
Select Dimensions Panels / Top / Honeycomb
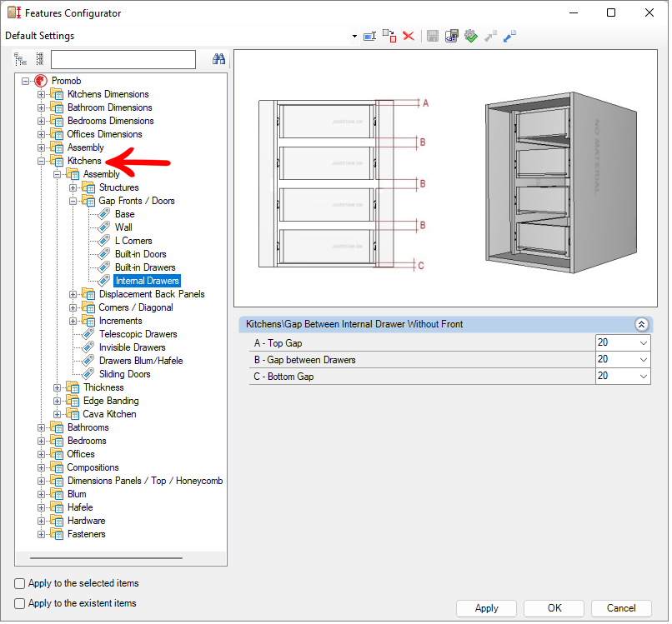145,481
